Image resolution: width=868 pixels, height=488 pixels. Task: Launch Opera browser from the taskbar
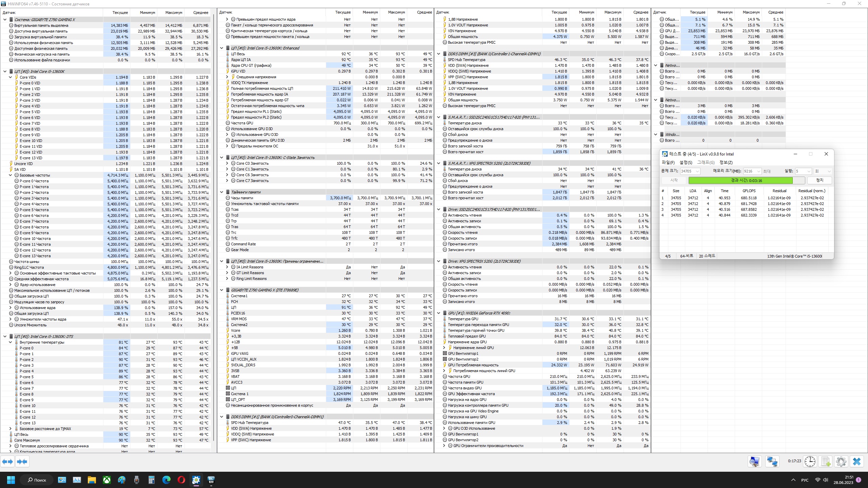click(x=181, y=480)
